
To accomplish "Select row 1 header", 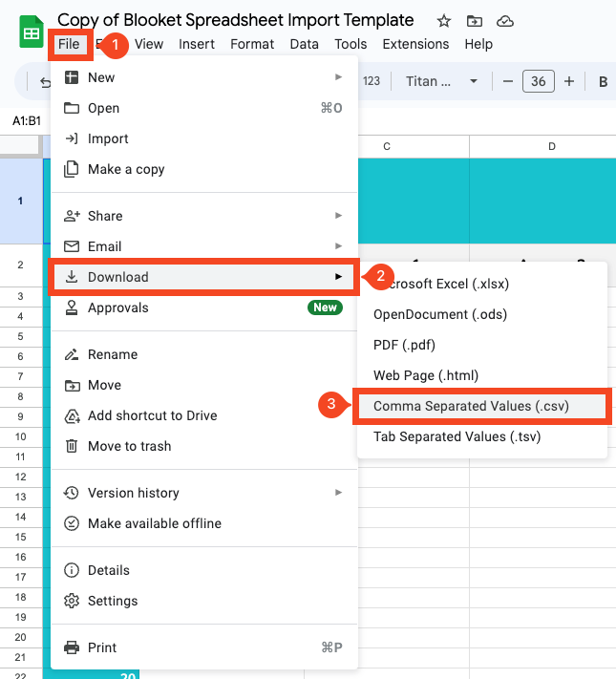I will [x=20, y=201].
